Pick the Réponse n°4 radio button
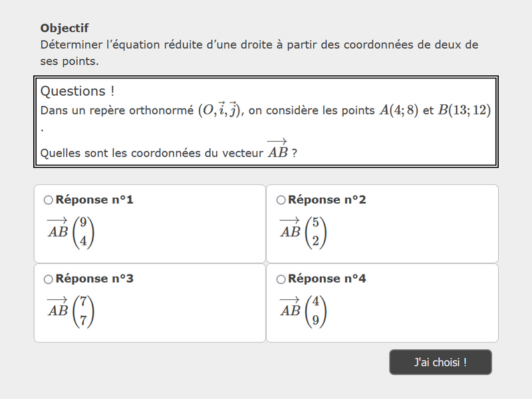Image resolution: width=532 pixels, height=399 pixels. [x=281, y=279]
